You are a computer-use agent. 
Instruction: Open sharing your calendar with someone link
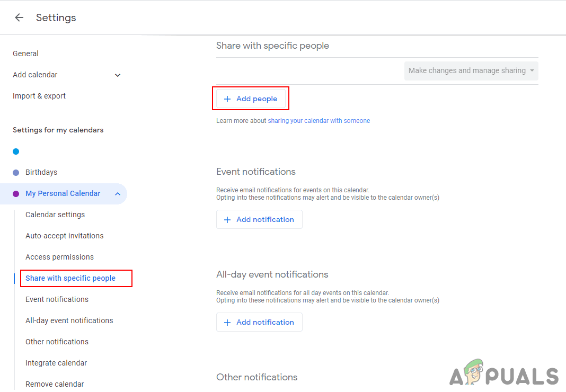click(x=319, y=121)
